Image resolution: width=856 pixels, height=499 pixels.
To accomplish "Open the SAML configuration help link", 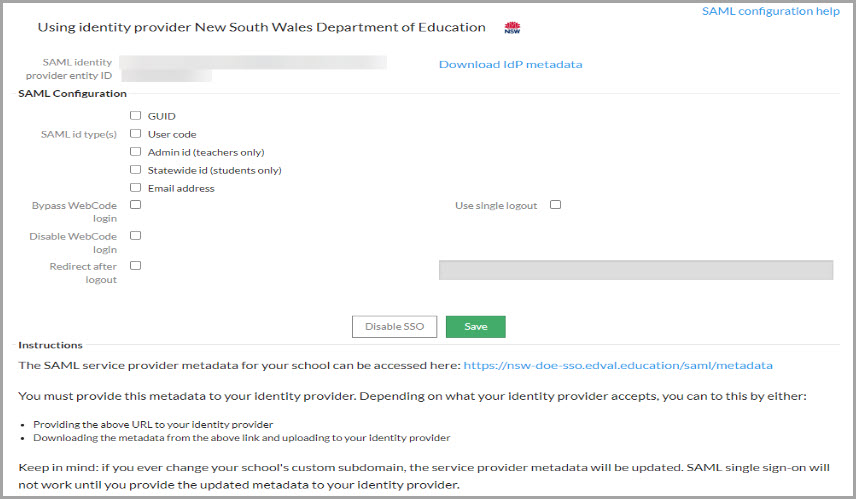I will click(771, 11).
